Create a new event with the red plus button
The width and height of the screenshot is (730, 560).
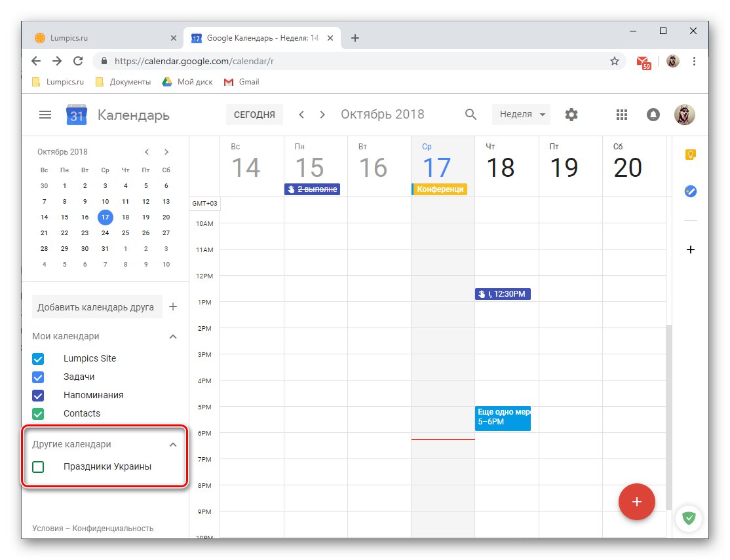pos(636,502)
